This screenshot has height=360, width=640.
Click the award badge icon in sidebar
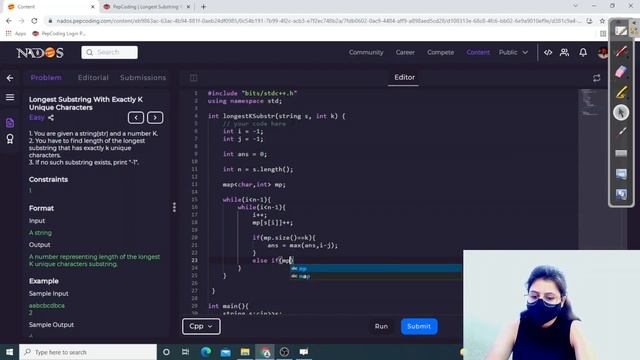[x=10, y=139]
